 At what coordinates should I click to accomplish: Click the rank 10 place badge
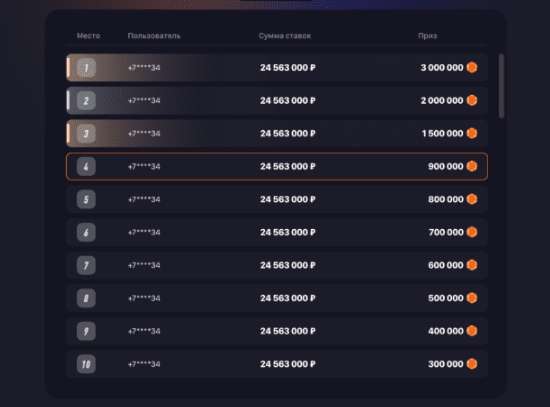[86, 364]
